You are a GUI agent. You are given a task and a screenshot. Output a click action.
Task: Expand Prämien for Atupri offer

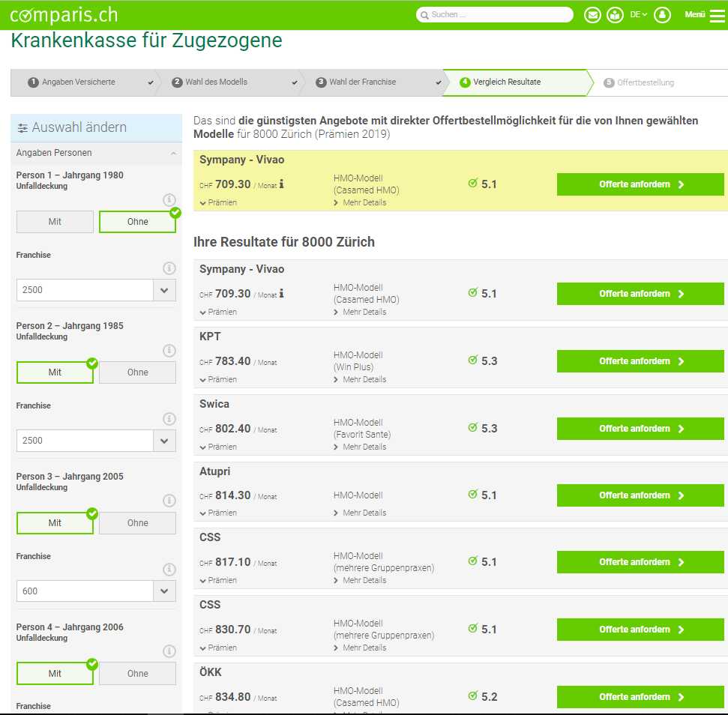(x=218, y=513)
